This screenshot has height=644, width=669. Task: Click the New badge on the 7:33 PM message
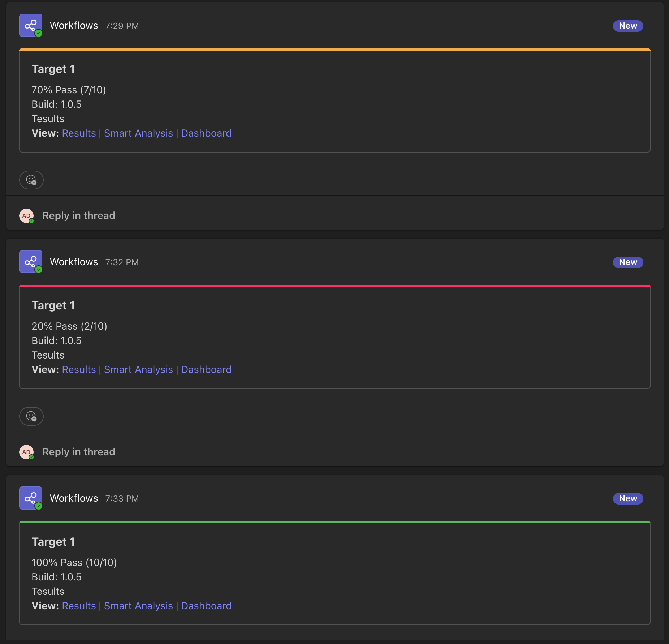pyautogui.click(x=628, y=498)
